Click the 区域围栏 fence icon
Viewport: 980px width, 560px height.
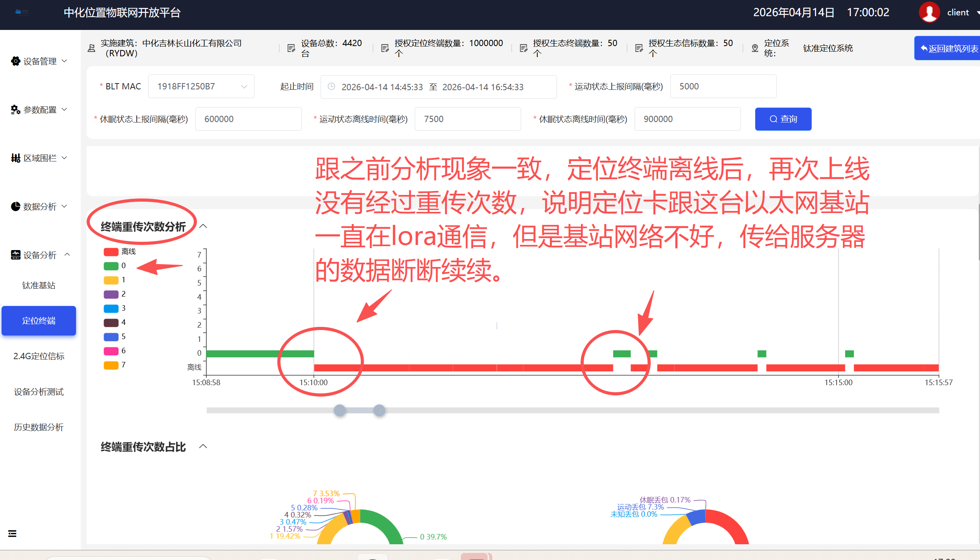[15, 158]
